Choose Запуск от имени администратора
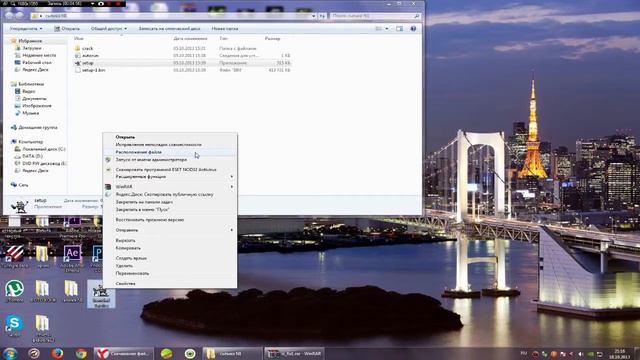This screenshot has height=360, width=640. [170, 160]
